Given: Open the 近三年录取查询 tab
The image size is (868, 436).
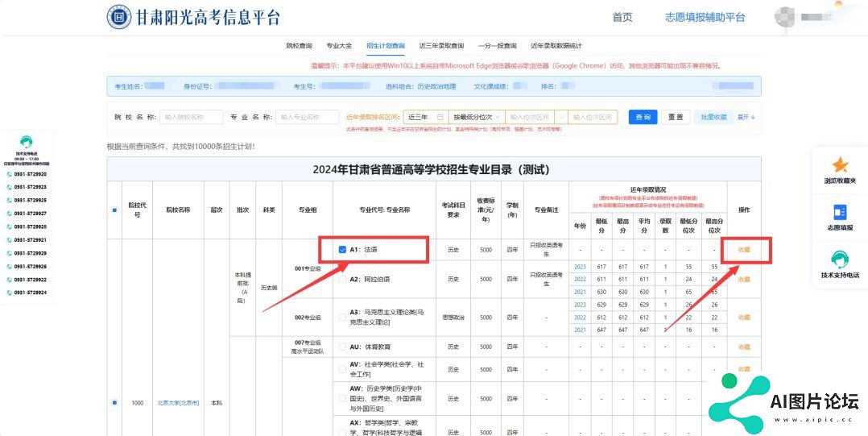Looking at the screenshot, I should pos(441,45).
